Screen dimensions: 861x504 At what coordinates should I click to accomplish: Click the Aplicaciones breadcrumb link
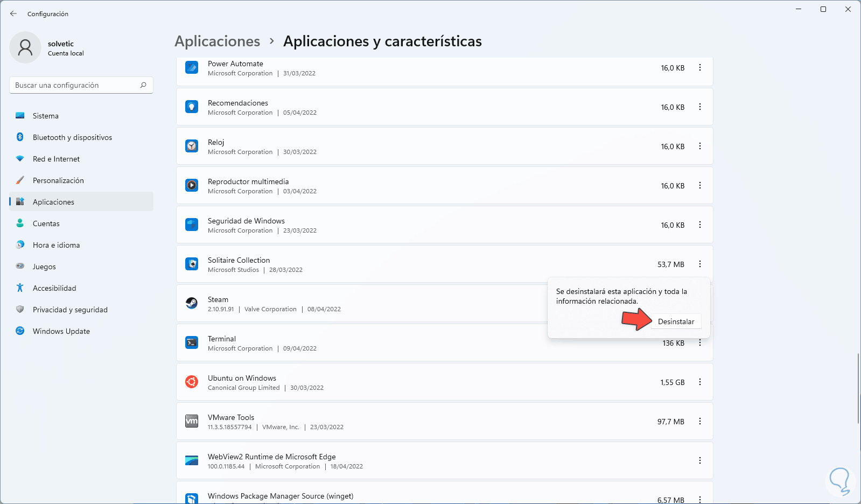point(218,41)
